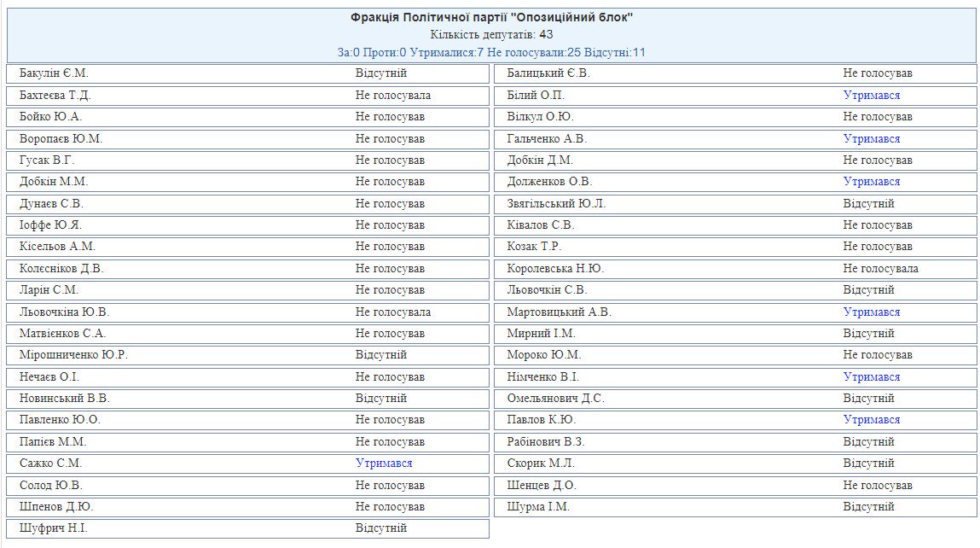Click the faction title "Опозиційний блок"
The image size is (980, 548).
click(491, 18)
